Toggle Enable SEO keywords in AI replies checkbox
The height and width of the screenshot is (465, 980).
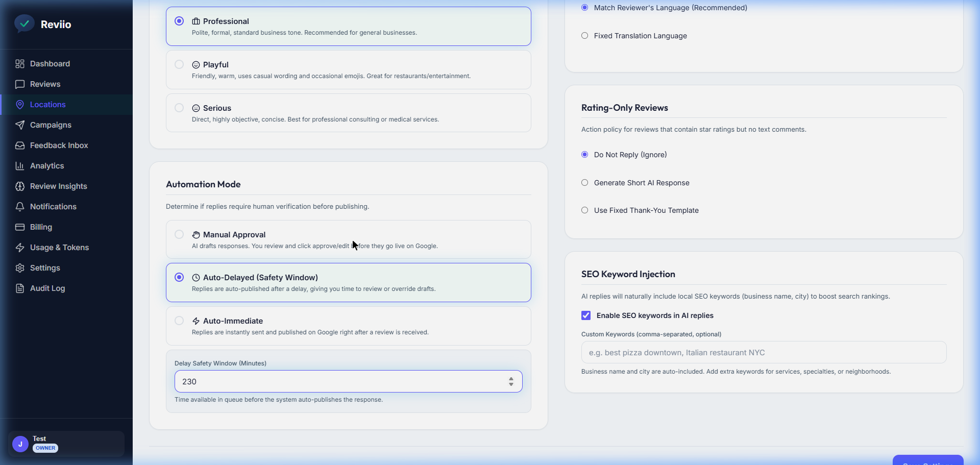586,315
